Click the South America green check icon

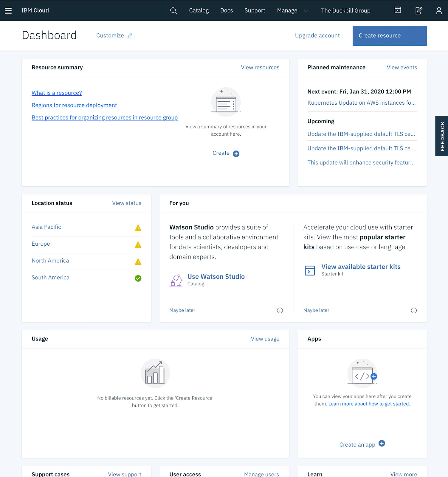(138, 278)
